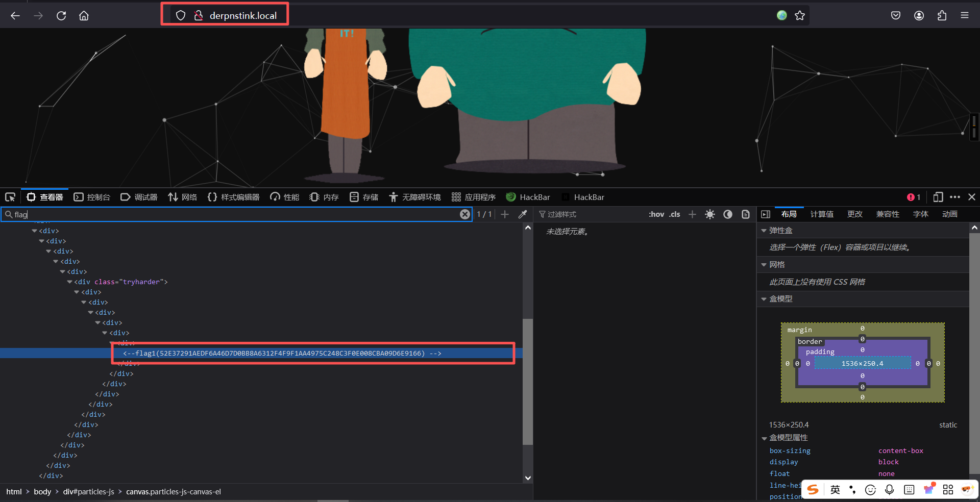Open the browser home page
Screen dimensions: 980x502
(x=84, y=16)
